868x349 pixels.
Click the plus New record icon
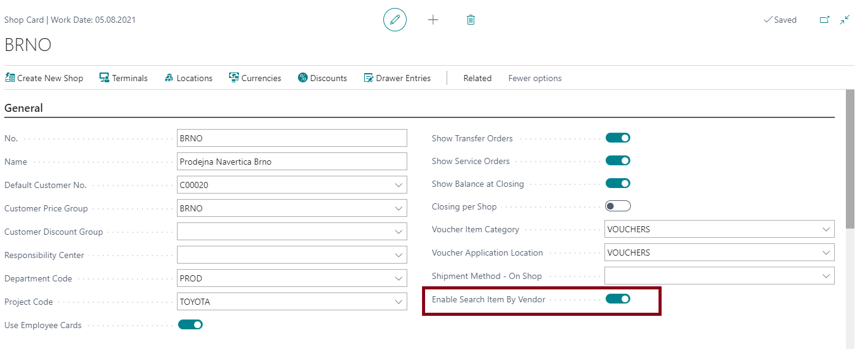point(433,20)
